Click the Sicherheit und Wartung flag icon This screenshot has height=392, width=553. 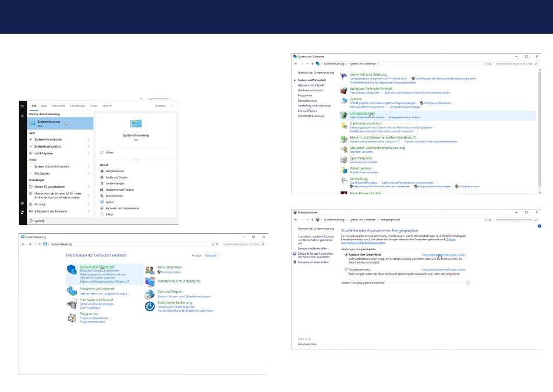(x=343, y=76)
